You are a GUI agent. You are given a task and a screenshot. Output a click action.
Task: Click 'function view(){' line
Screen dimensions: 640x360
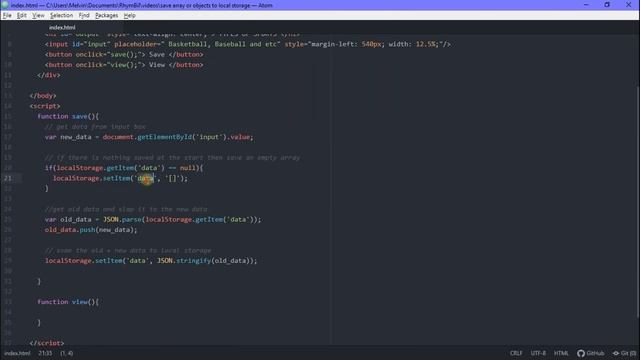point(68,302)
